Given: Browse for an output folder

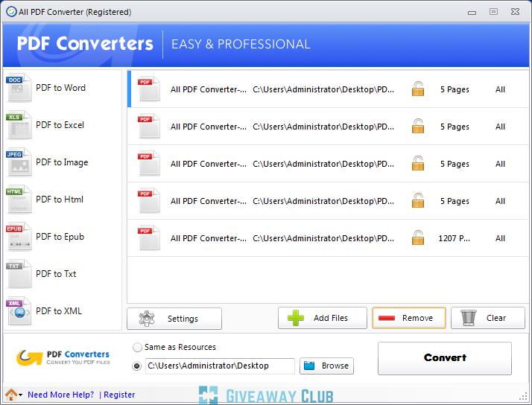Looking at the screenshot, I should click(x=327, y=366).
